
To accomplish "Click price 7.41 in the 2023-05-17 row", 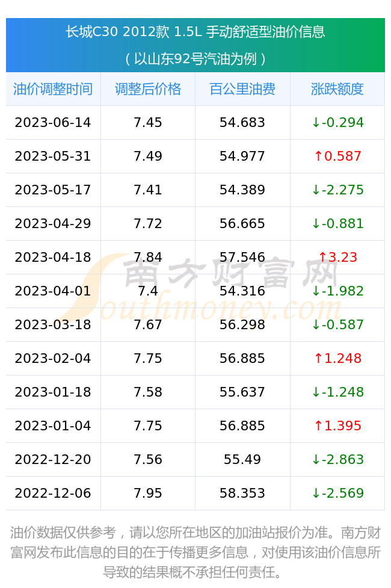I will point(148,190).
